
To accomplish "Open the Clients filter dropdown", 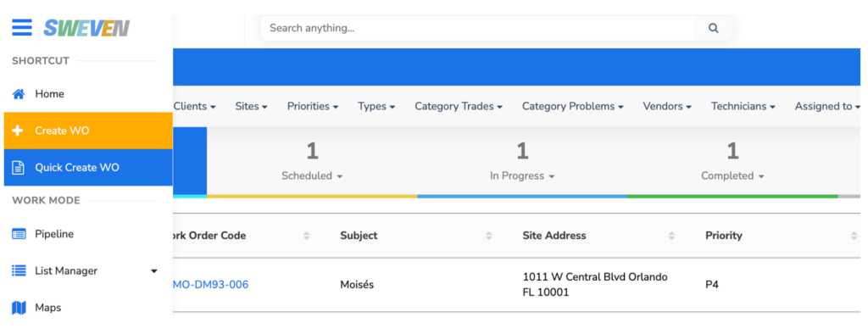I will tap(195, 106).
